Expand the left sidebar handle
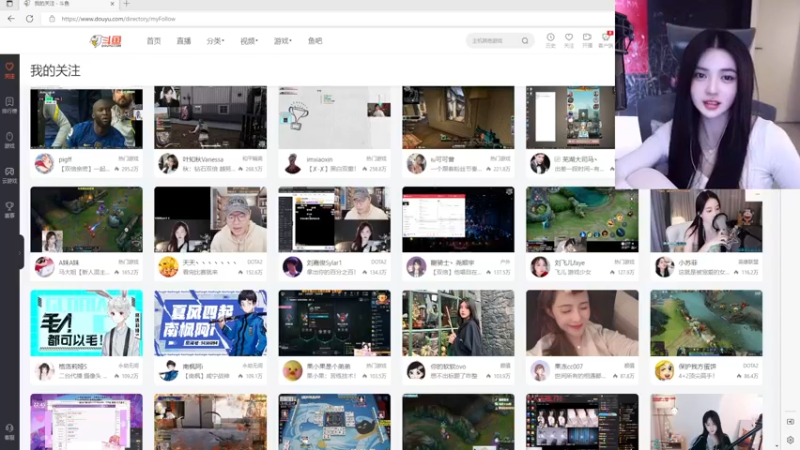800x450 pixels. pyautogui.click(x=21, y=252)
